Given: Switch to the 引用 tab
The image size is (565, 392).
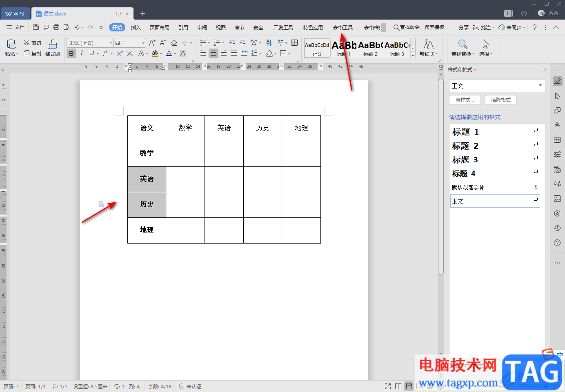Looking at the screenshot, I should tap(183, 27).
